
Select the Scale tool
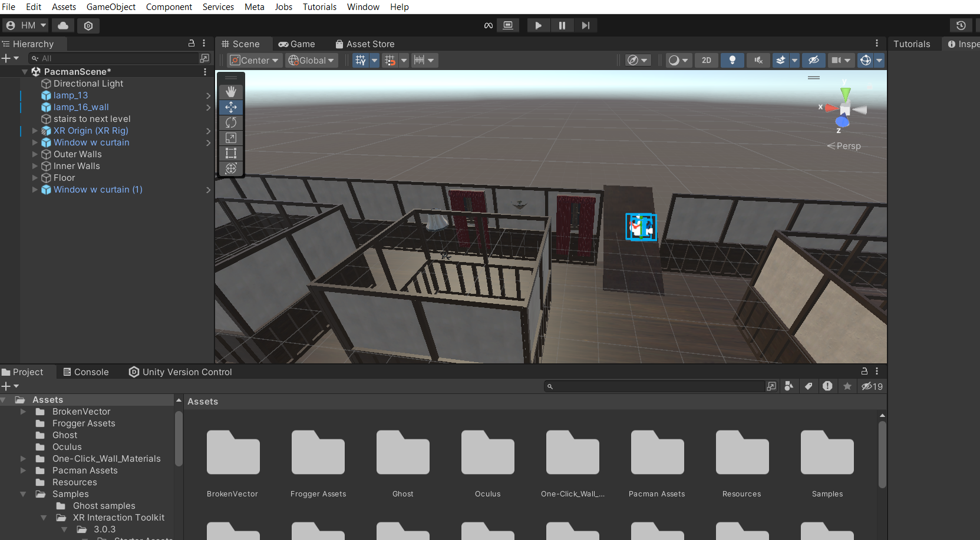point(231,138)
